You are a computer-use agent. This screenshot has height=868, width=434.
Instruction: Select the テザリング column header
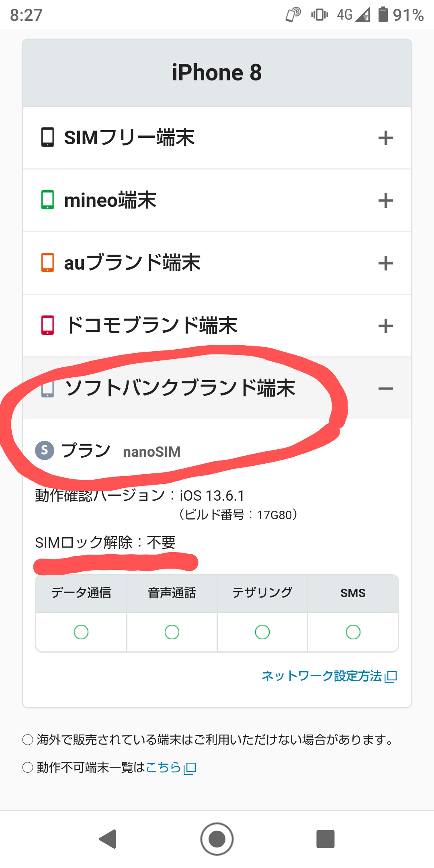click(262, 593)
